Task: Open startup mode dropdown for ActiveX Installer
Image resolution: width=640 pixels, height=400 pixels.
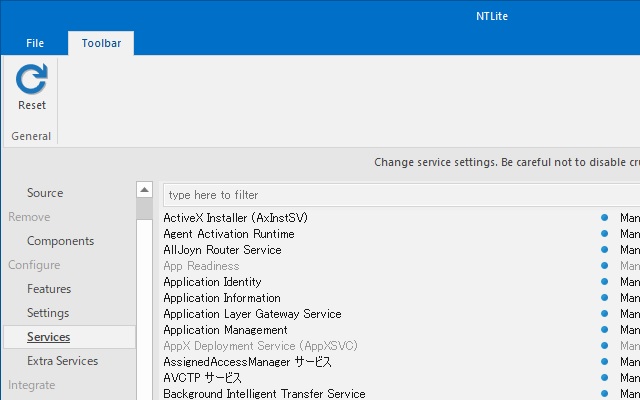Action: pos(630,218)
